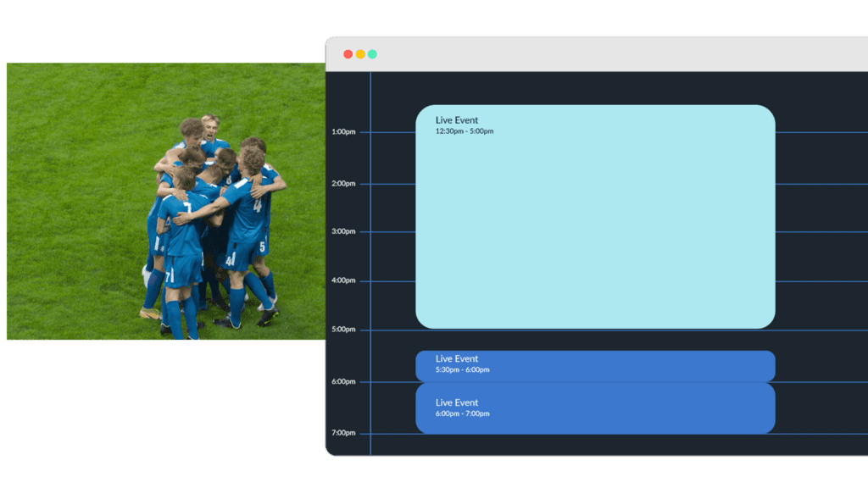Click the "6:00pm - 7:00pm" time range text
The image size is (868, 488).
462,413
